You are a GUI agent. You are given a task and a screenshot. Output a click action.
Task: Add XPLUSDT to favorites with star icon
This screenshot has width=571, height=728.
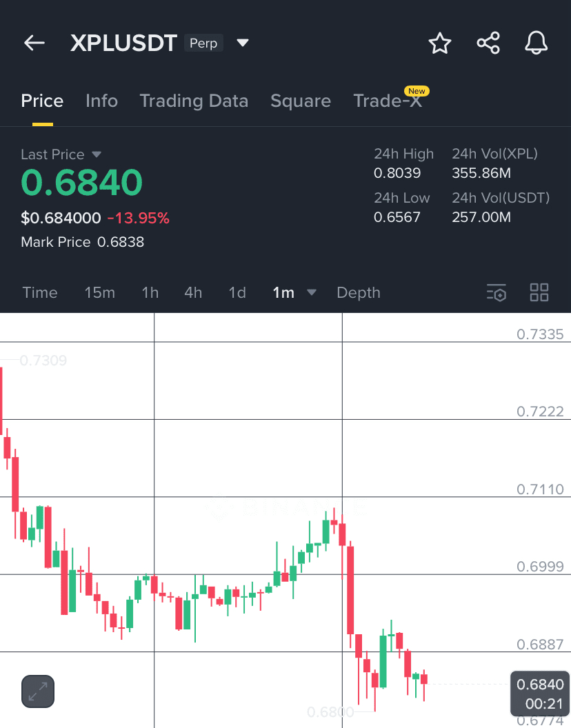pos(439,43)
